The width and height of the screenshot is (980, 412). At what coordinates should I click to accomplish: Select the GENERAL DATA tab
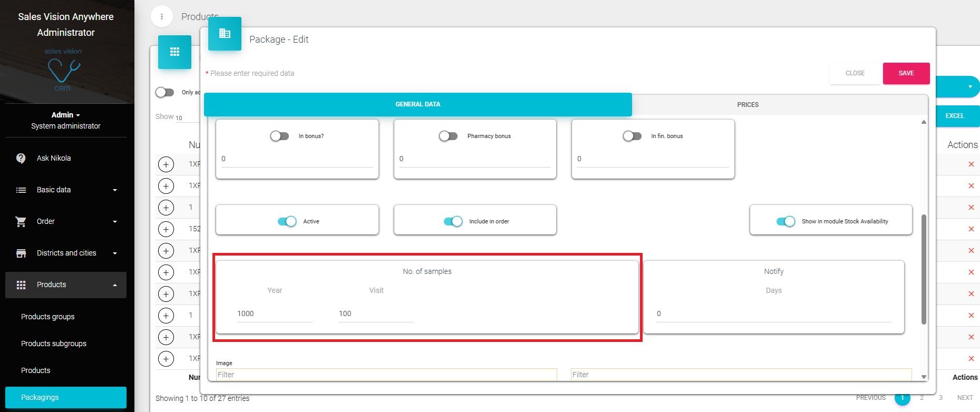pos(418,104)
